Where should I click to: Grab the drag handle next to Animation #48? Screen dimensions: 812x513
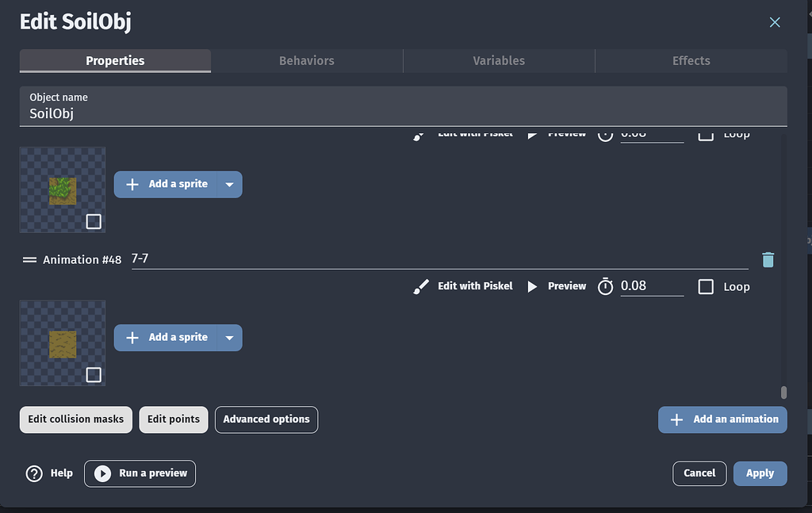29,259
